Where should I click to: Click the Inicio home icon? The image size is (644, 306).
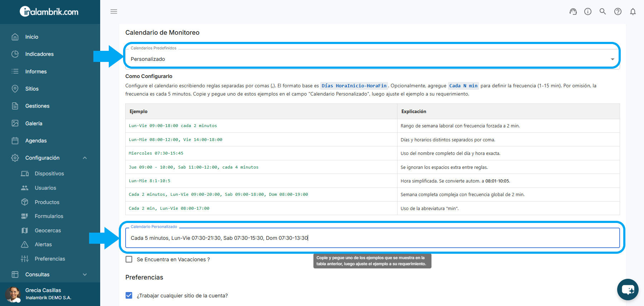click(15, 37)
